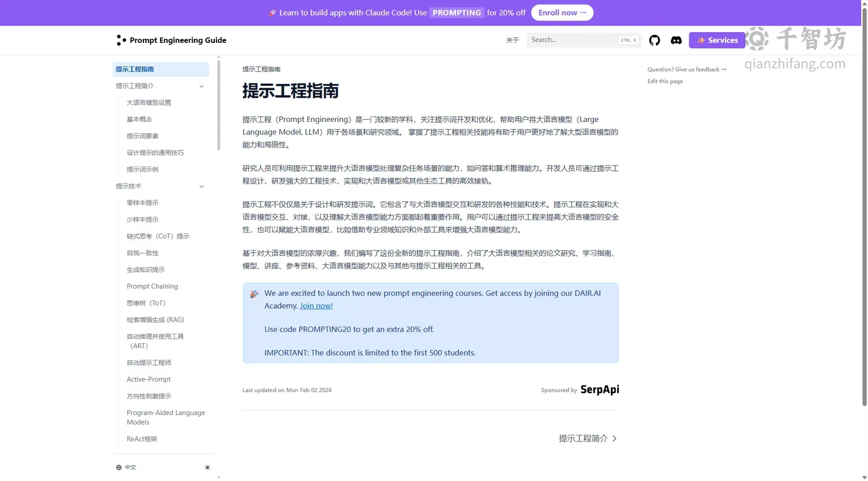Open Prompt Chaining sidebar item
The width and height of the screenshot is (868, 481).
(152, 286)
